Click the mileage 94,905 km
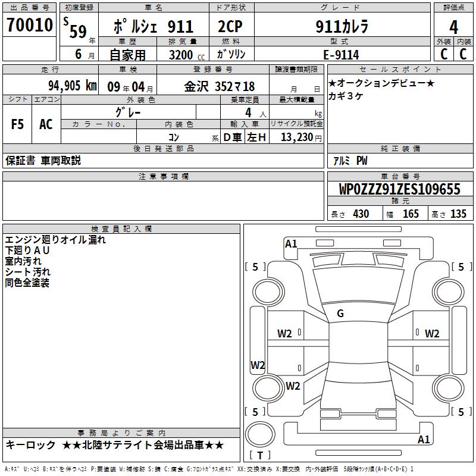The image size is (476, 476). 73,86
